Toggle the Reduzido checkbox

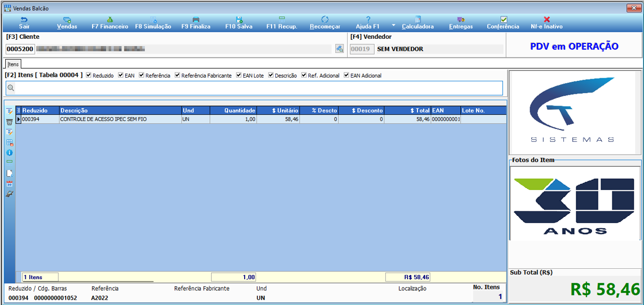[89, 76]
